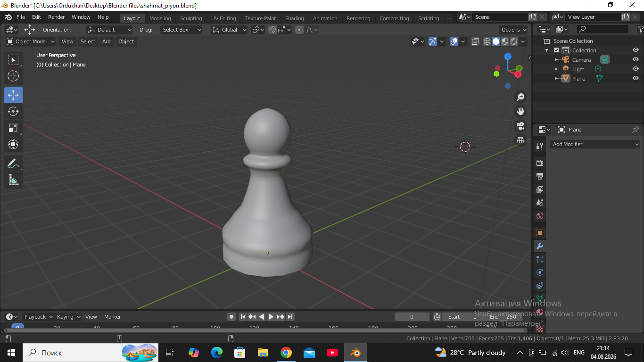Screen dimensions: 644x362
Task: Jump to the timeline end frame
Action: [290, 317]
